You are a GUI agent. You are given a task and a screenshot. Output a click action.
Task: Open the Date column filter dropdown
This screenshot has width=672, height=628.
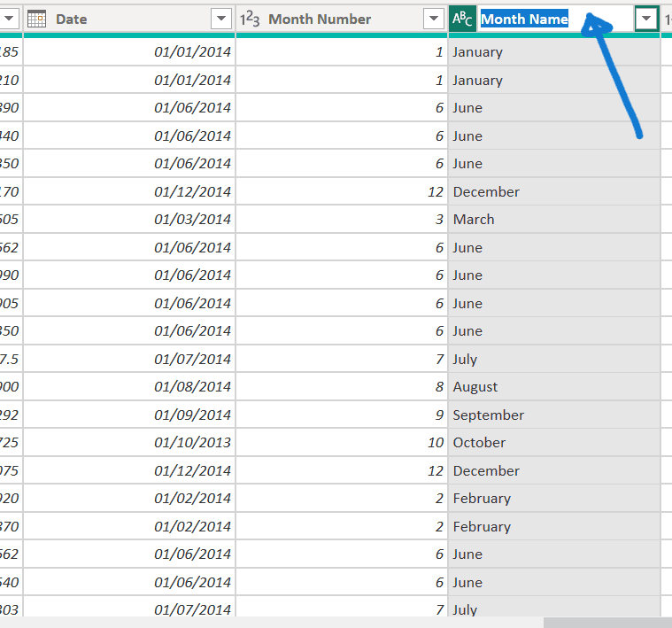[x=221, y=19]
